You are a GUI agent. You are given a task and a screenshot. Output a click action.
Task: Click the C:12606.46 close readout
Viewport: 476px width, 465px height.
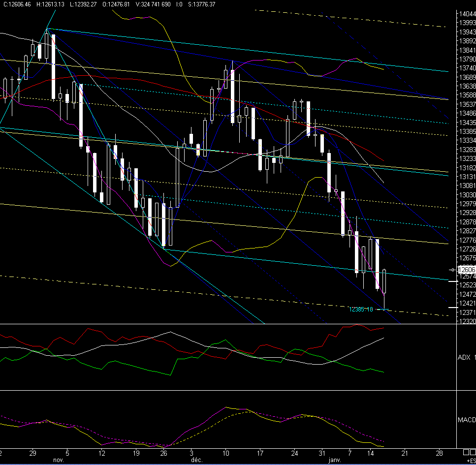click(x=18, y=4)
